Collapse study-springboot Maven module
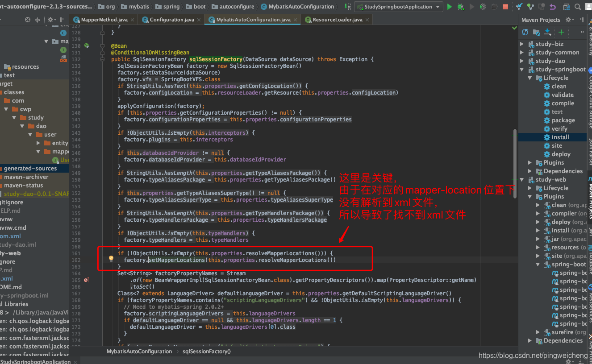Screen dimensions: 592x364 [x=522, y=69]
